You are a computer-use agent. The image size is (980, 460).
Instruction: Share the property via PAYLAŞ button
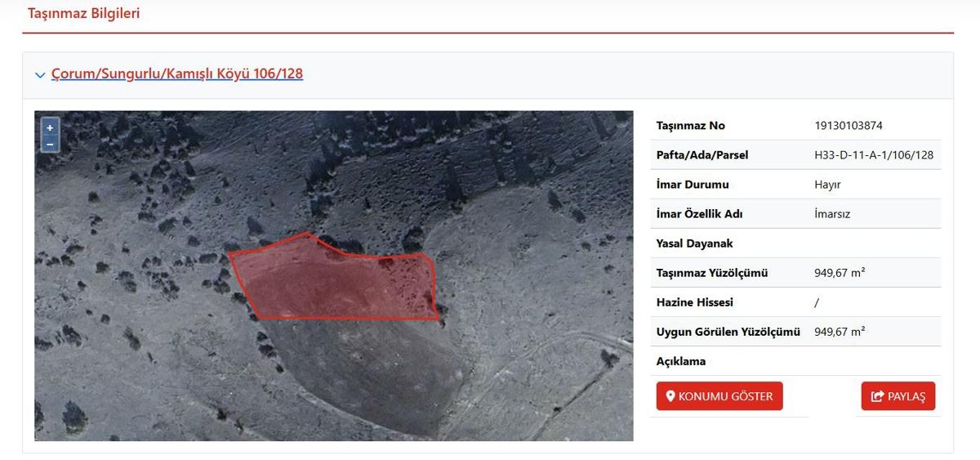(x=898, y=396)
